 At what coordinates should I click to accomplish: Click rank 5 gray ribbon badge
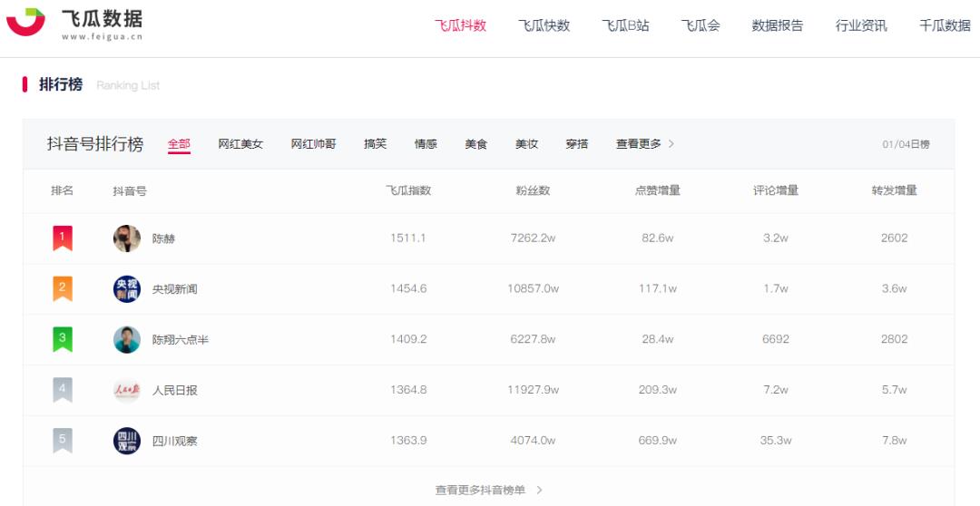63,441
